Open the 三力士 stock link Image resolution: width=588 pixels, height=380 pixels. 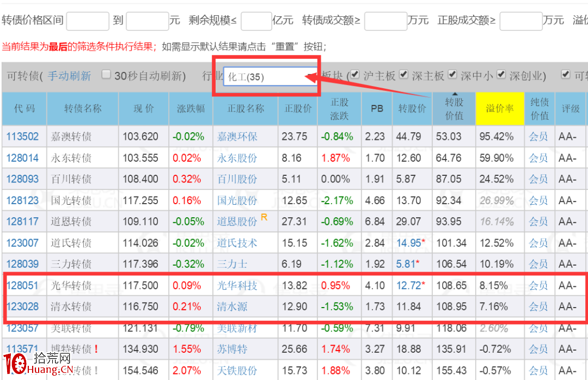point(232,263)
